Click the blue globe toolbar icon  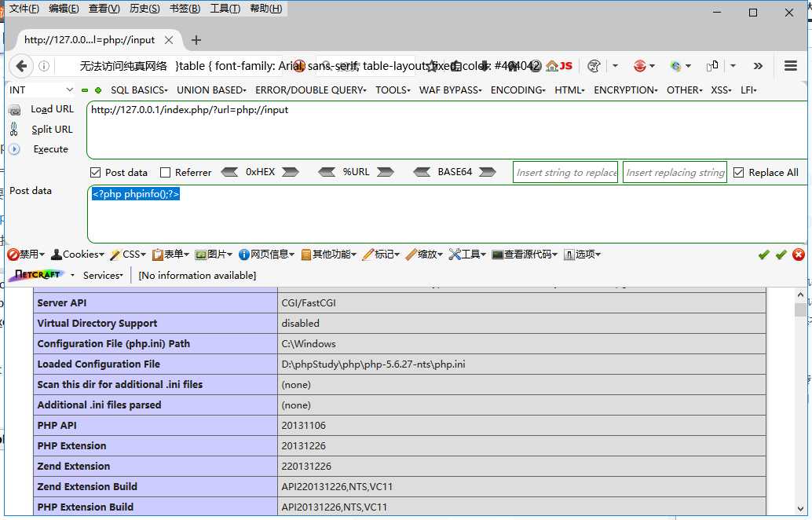pos(675,66)
